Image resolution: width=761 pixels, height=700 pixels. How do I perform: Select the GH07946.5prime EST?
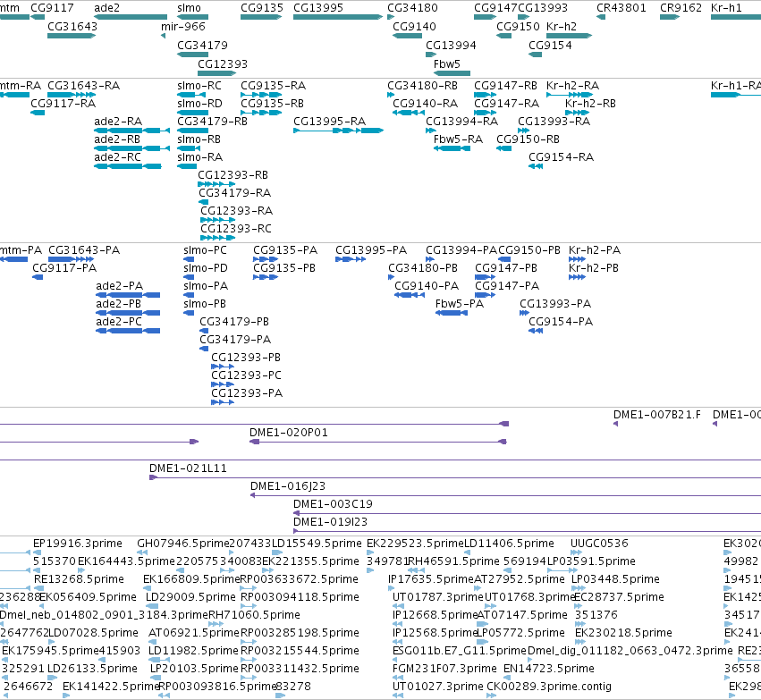(142, 552)
